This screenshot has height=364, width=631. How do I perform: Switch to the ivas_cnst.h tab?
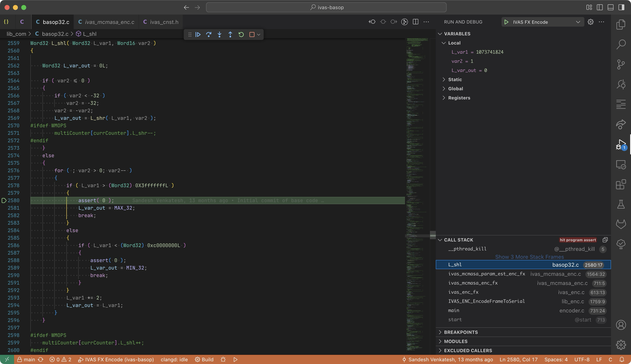point(164,22)
